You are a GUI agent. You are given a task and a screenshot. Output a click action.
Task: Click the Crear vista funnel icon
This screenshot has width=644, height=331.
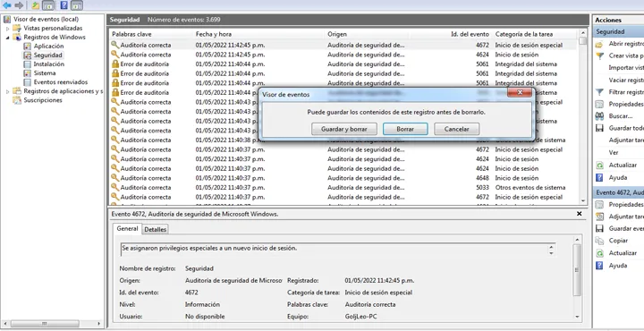coord(599,55)
